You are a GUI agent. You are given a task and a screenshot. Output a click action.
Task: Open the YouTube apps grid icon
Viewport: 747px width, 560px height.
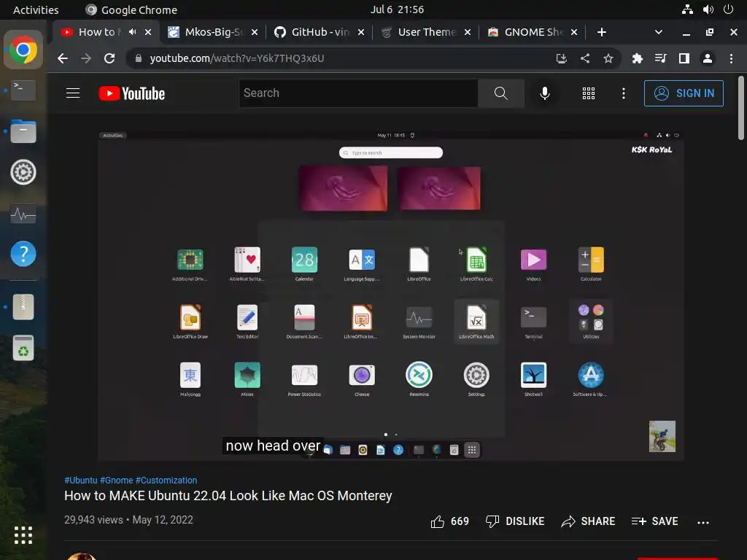pyautogui.click(x=589, y=93)
